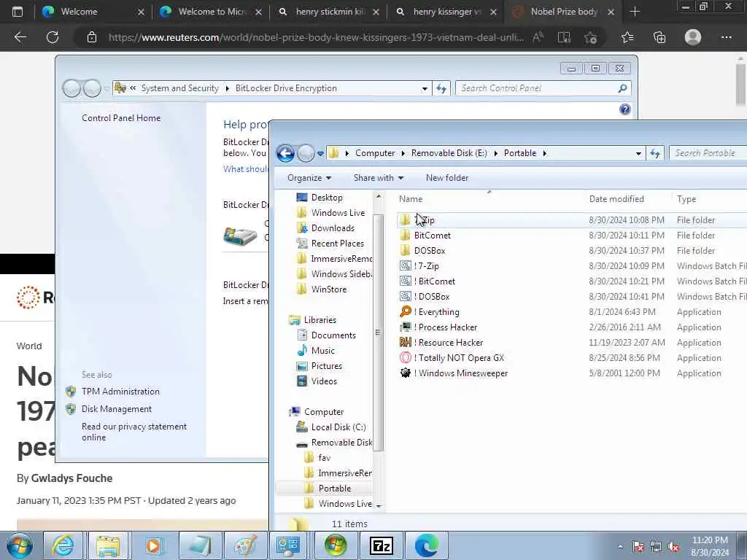Expand arrow after Computer in breadcrumb
The height and width of the screenshot is (560, 747).
click(x=403, y=153)
